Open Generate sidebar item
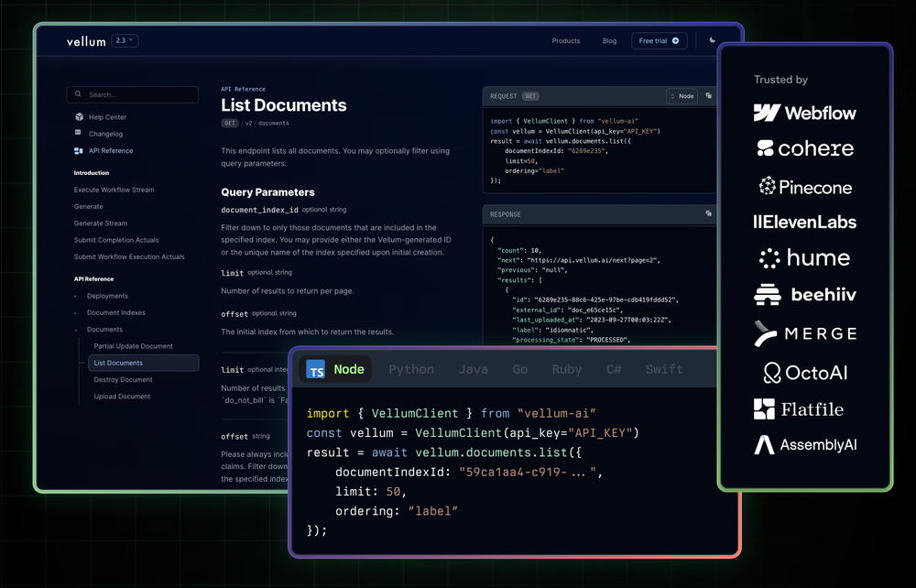 (x=88, y=207)
